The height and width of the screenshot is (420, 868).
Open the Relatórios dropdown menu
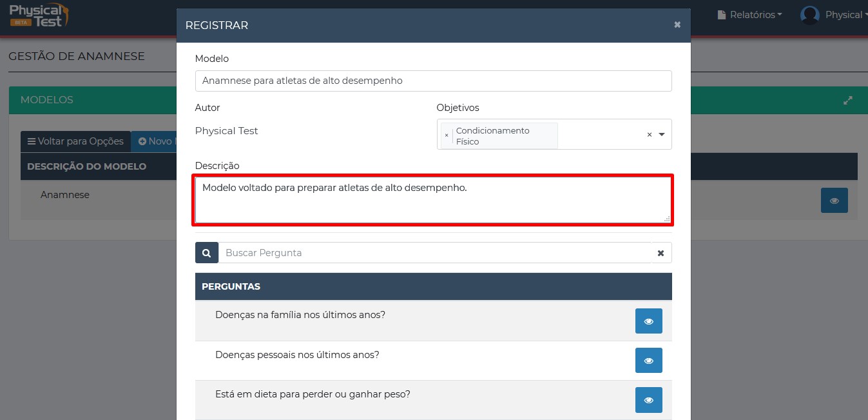coord(749,15)
